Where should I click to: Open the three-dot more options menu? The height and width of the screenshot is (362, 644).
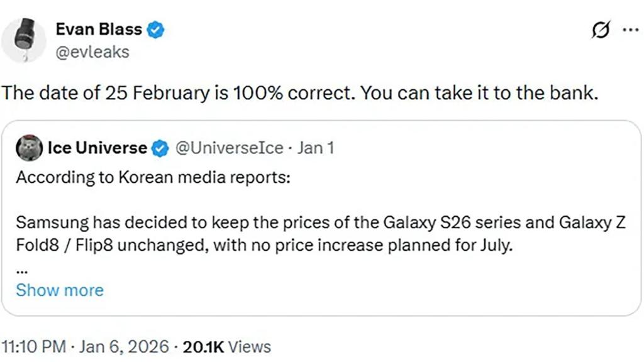pyautogui.click(x=629, y=30)
